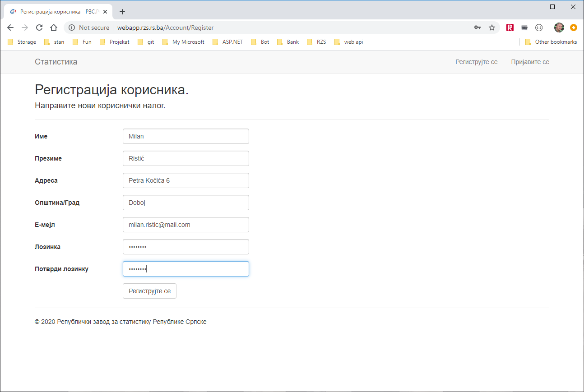584x392 pixels.
Task: Select the Пријавите се navbar link
Action: 530,62
